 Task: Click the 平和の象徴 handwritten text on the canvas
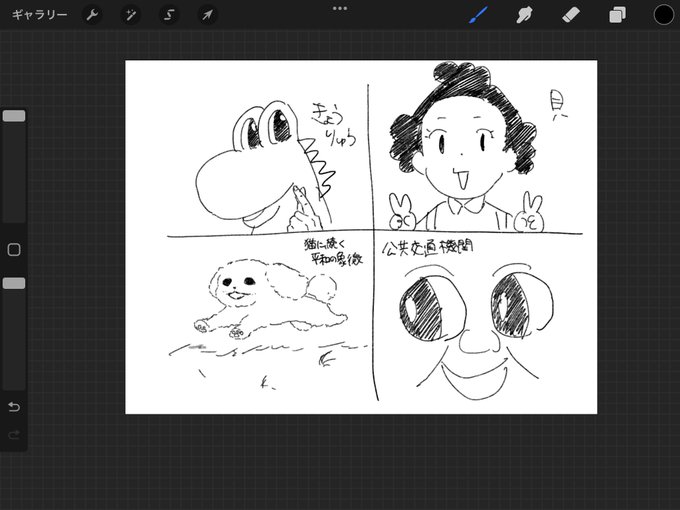(337, 259)
